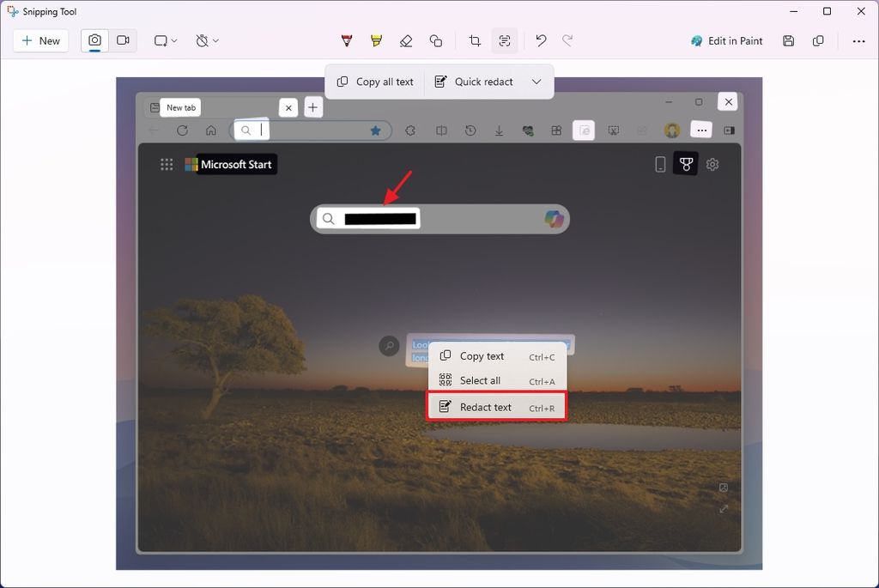This screenshot has height=588, width=879.
Task: Redo the last edit
Action: 567,40
